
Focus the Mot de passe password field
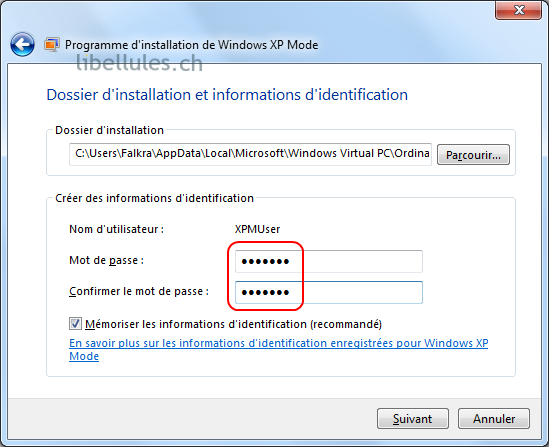point(329,261)
